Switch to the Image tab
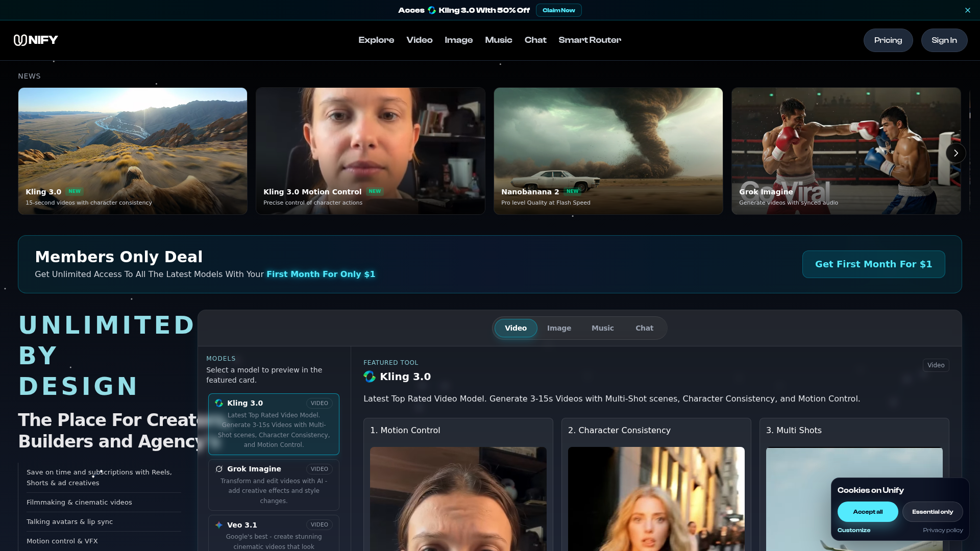Image resolution: width=980 pixels, height=551 pixels. click(559, 328)
